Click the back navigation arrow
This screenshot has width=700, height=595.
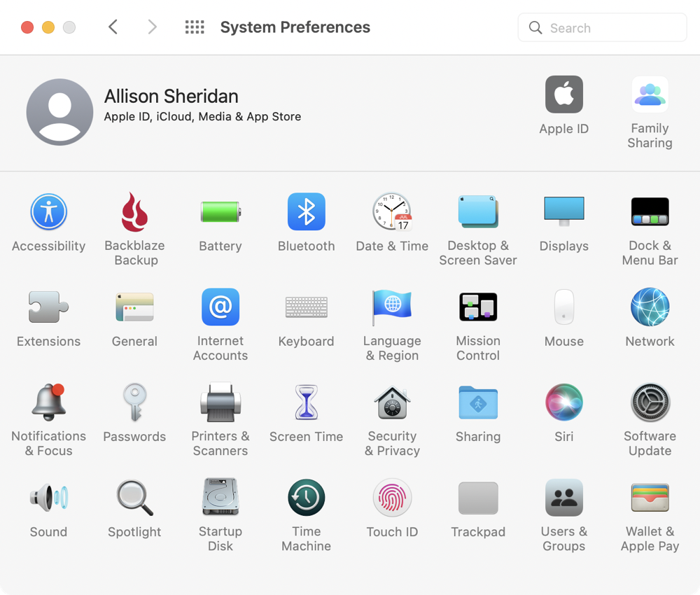113,27
